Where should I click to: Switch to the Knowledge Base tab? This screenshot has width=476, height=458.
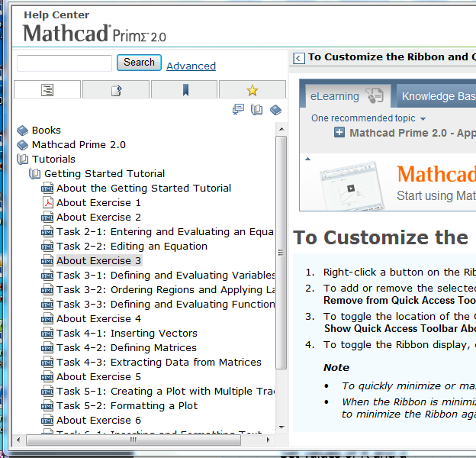[437, 96]
